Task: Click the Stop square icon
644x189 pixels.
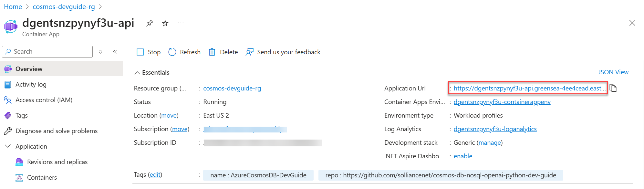Action: pyautogui.click(x=140, y=52)
